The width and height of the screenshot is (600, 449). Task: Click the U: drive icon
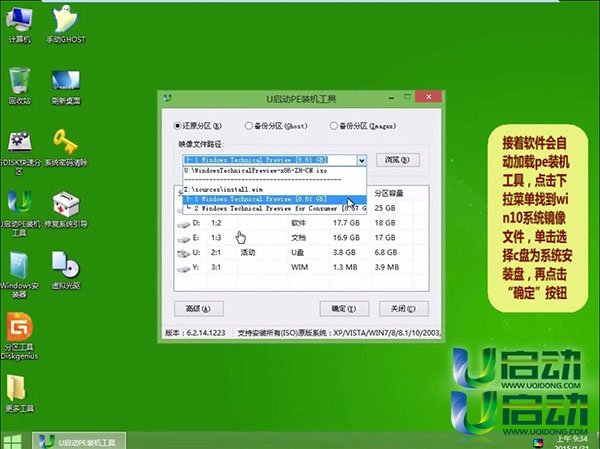point(184,253)
